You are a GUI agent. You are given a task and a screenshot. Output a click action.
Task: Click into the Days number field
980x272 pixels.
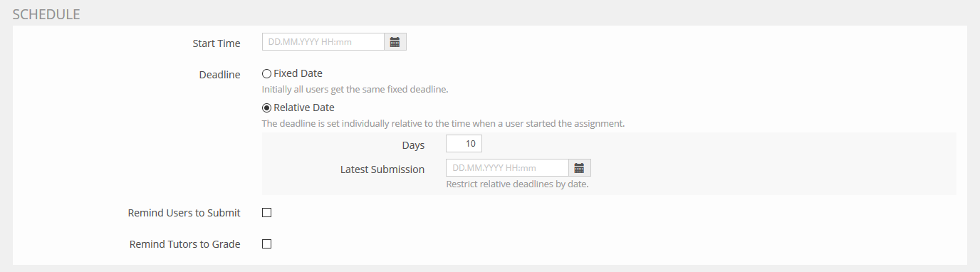point(464,144)
